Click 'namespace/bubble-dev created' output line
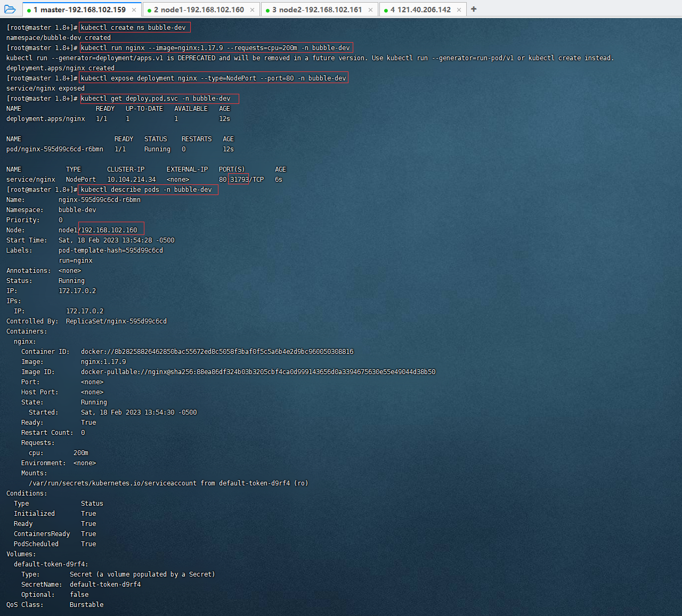This screenshot has width=682, height=616. point(59,38)
